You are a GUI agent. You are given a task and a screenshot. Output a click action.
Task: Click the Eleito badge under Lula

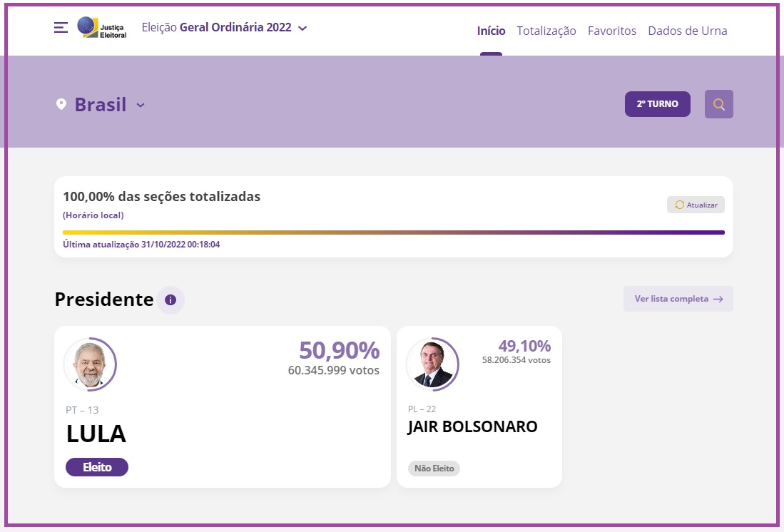click(x=97, y=467)
